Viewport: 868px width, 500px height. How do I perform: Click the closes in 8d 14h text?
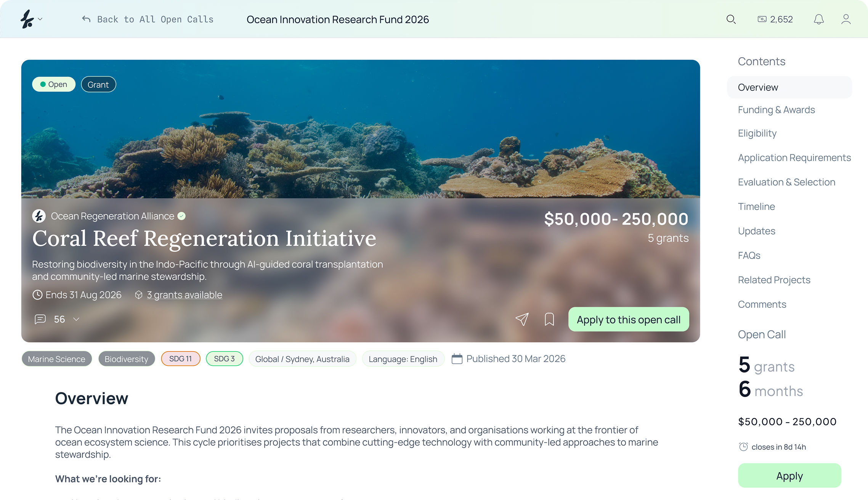[x=779, y=447]
